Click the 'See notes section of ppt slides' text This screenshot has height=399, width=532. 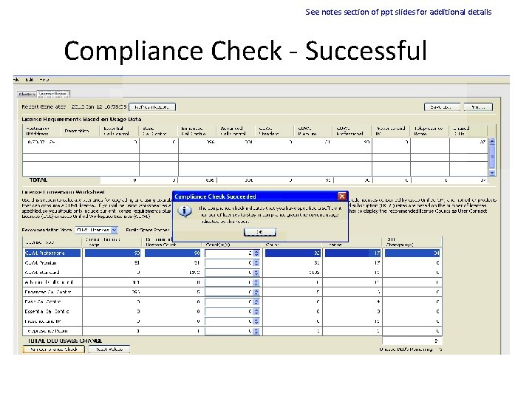(398, 13)
